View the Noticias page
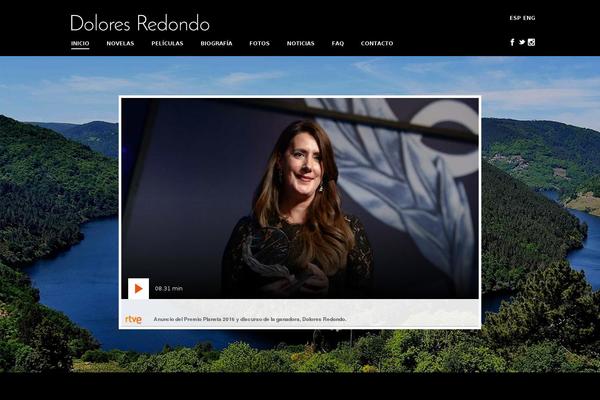Viewport: 600px width, 400px height. tap(300, 43)
